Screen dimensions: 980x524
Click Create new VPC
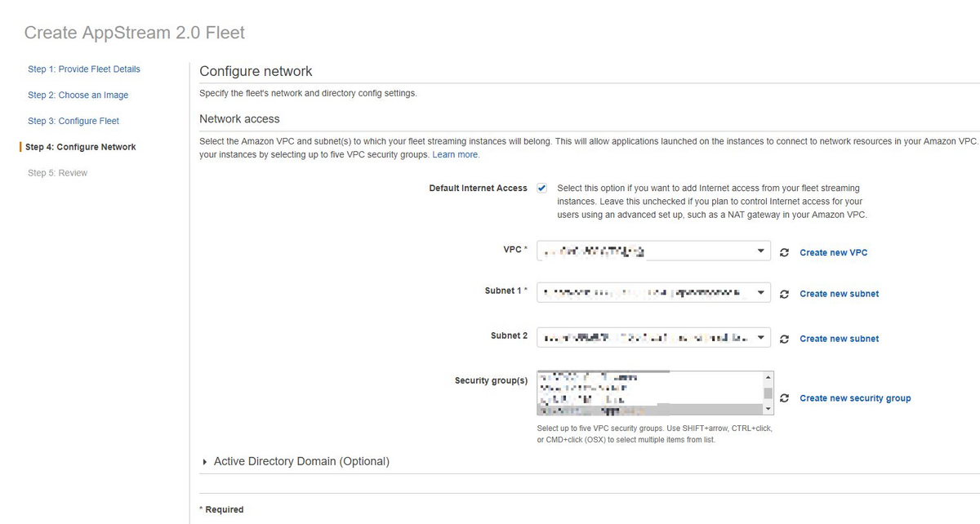[x=833, y=252]
